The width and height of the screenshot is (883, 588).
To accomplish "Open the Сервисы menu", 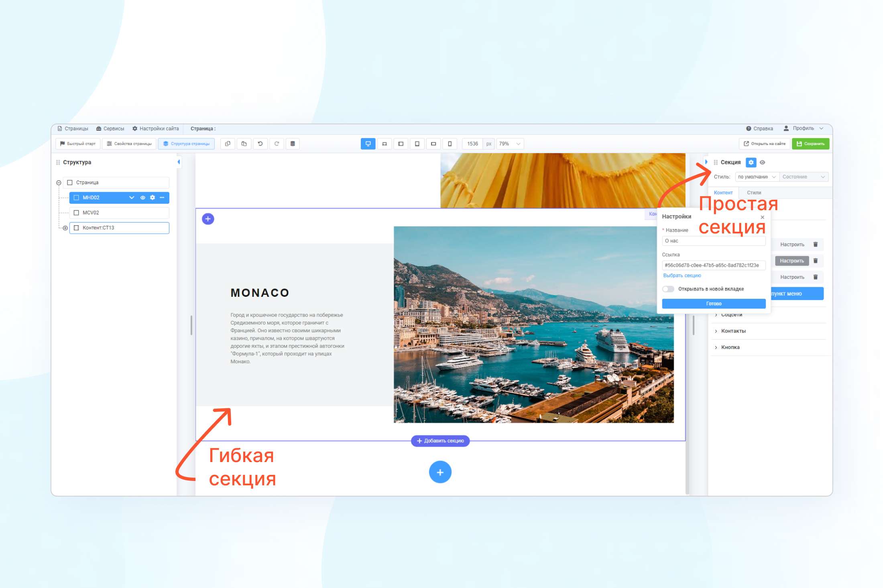I will tap(110, 128).
